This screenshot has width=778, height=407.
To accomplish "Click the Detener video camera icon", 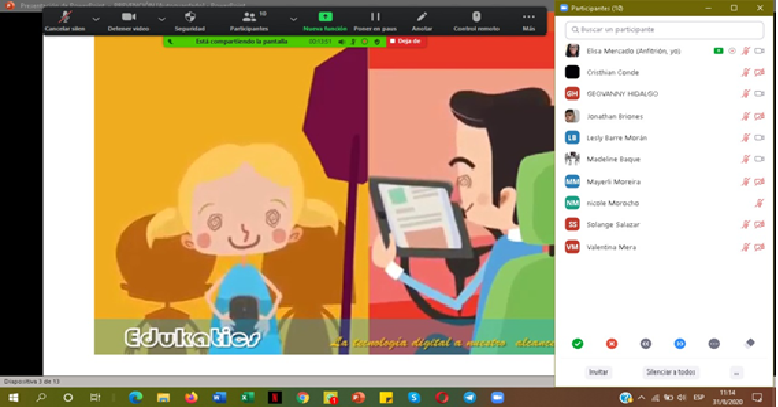I will [x=129, y=17].
